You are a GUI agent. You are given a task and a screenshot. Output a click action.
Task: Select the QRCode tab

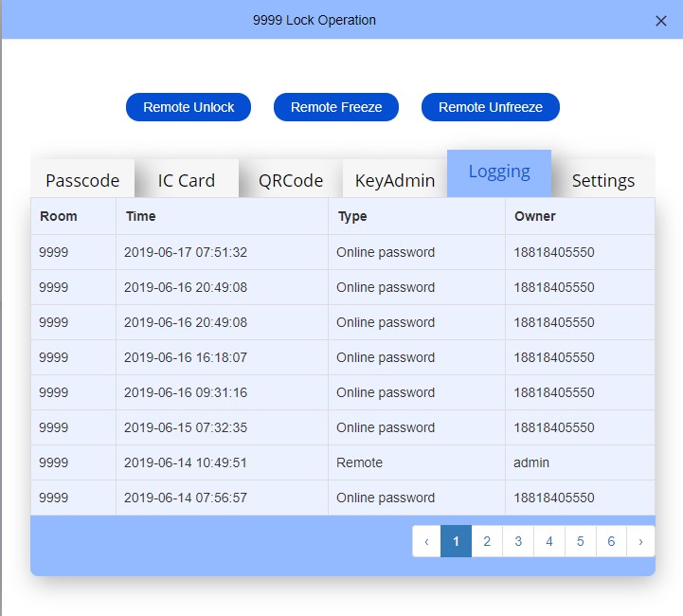291,180
